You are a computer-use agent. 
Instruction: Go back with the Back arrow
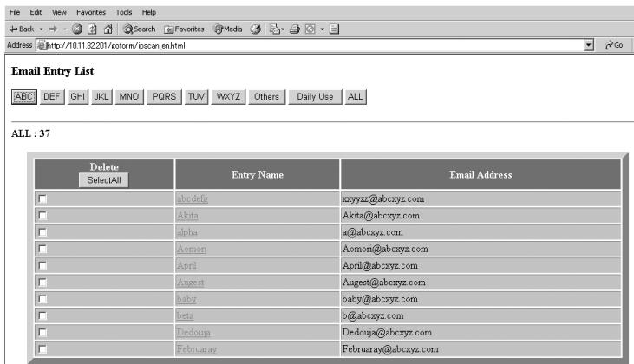pyautogui.click(x=22, y=29)
